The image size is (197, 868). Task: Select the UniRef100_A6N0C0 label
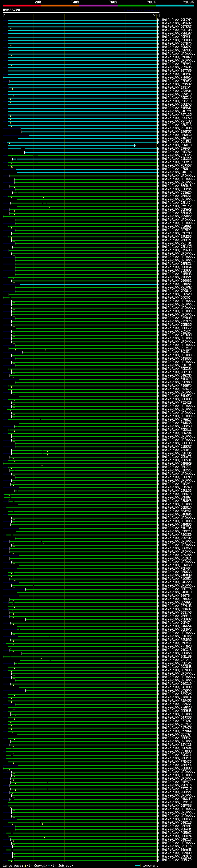click(x=177, y=135)
